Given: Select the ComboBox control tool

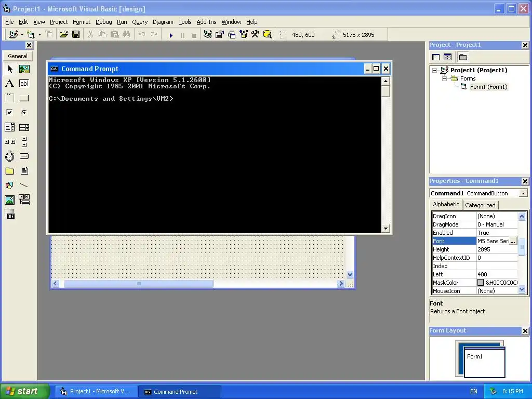Looking at the screenshot, I should coord(9,127).
